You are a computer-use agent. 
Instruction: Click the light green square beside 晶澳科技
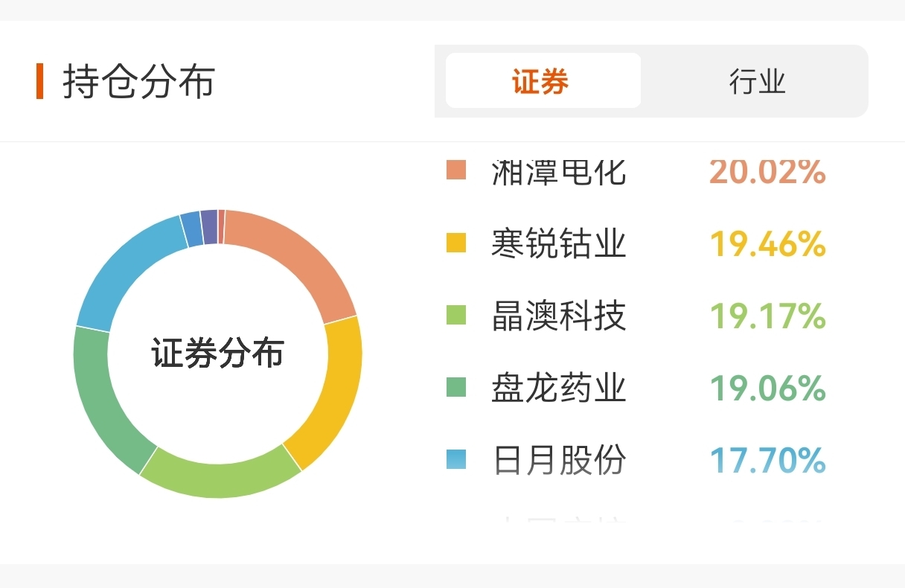coord(456,315)
